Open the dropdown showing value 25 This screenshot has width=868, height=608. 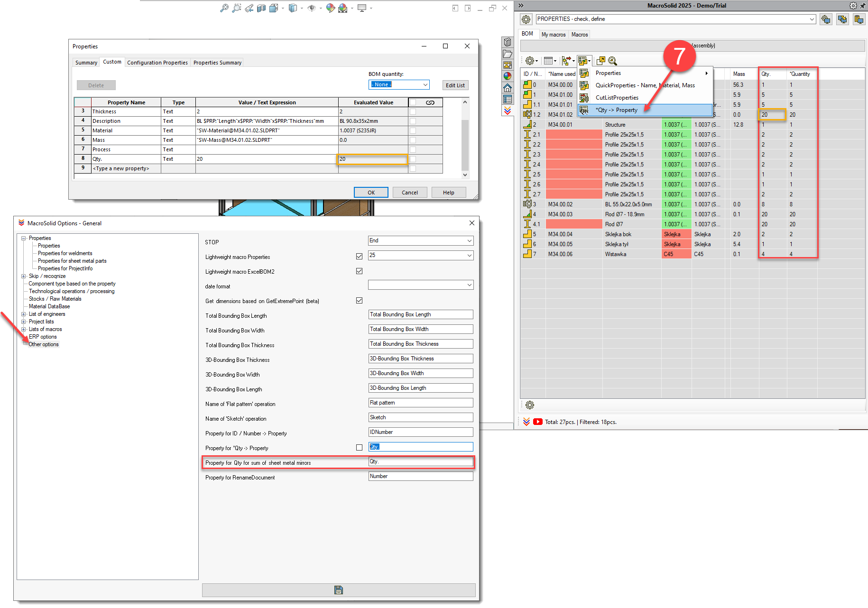point(421,256)
